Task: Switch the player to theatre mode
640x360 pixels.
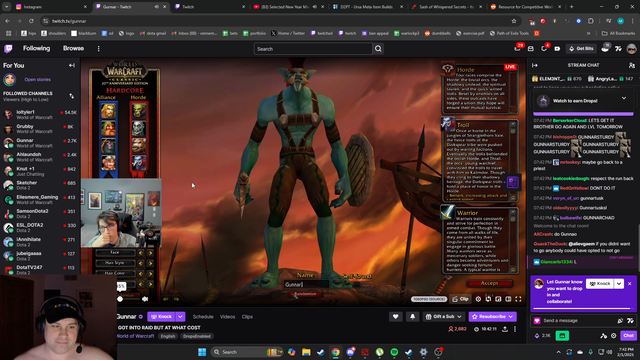Action: (x=508, y=299)
